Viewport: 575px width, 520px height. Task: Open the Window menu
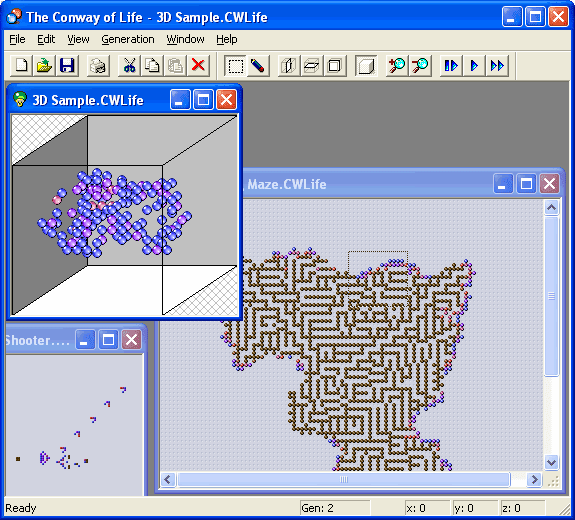coord(185,39)
